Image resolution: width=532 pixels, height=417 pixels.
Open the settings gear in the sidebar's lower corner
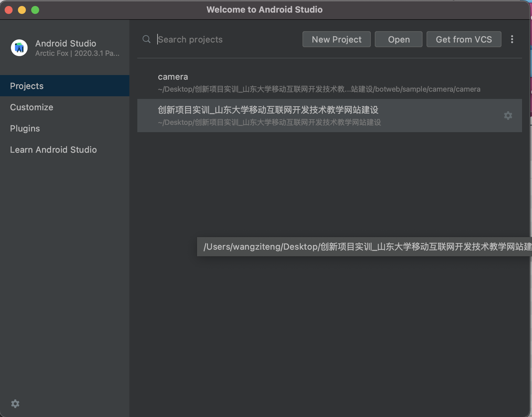pos(15,404)
